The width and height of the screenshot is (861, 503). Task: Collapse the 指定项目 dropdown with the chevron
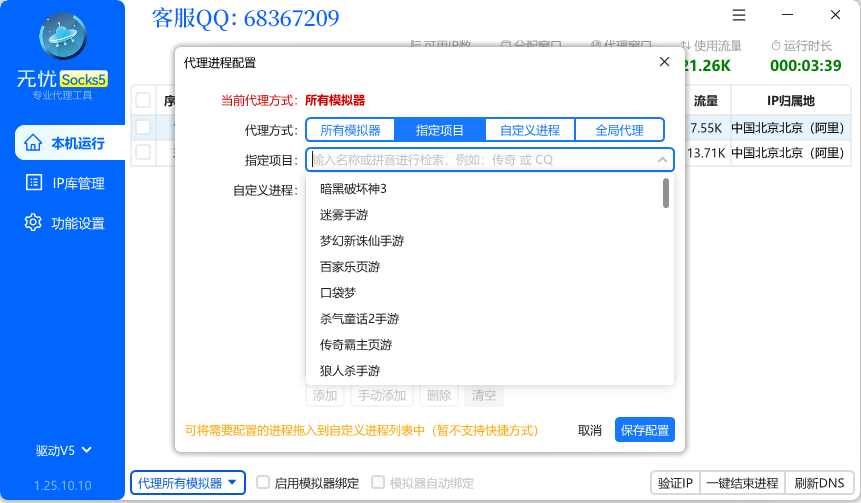click(662, 160)
